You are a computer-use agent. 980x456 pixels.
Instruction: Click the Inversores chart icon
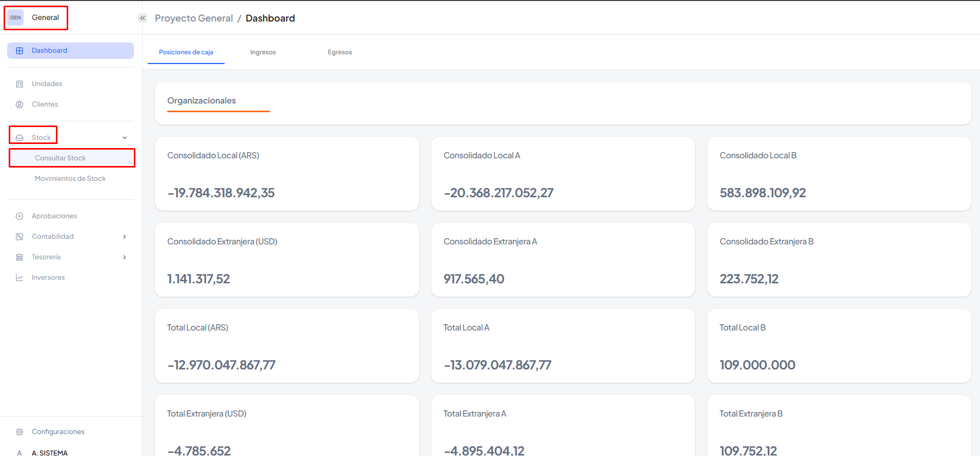19,278
